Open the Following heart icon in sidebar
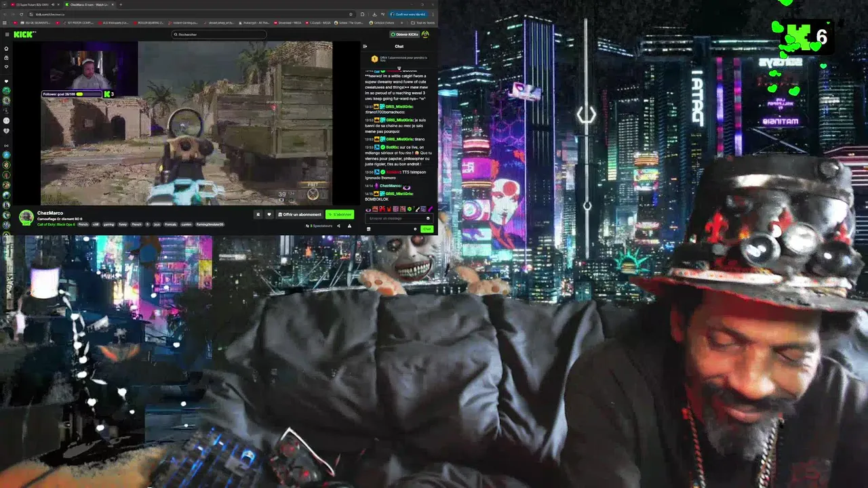The image size is (868, 488). 6,66
